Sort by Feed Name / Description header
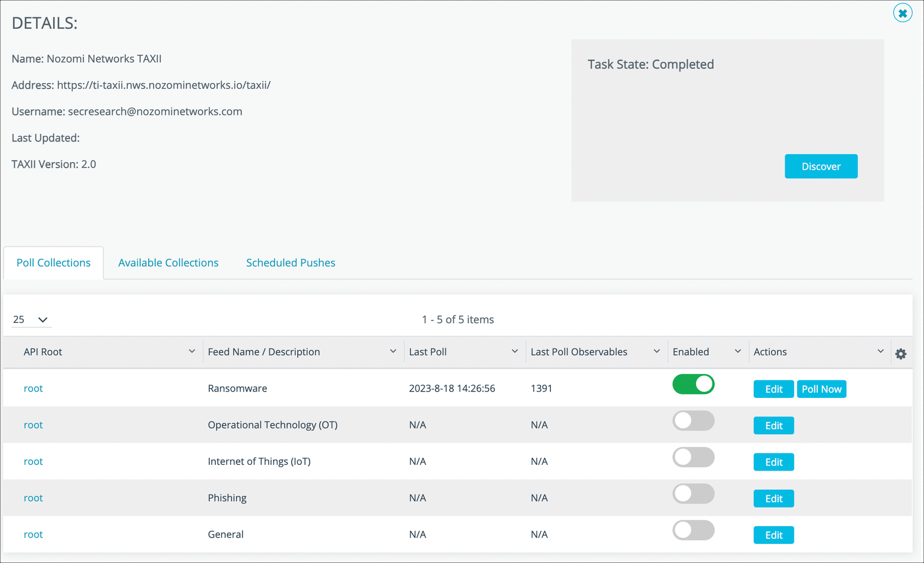Image resolution: width=924 pixels, height=563 pixels. (264, 352)
